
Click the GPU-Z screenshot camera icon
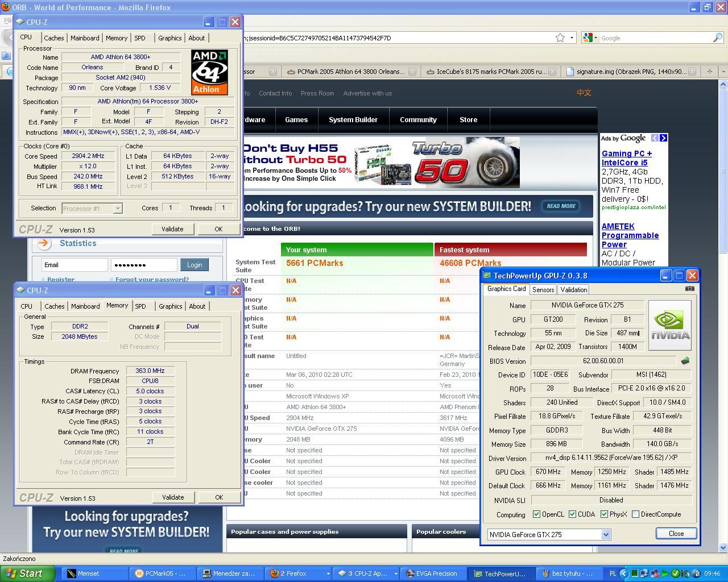click(x=689, y=289)
